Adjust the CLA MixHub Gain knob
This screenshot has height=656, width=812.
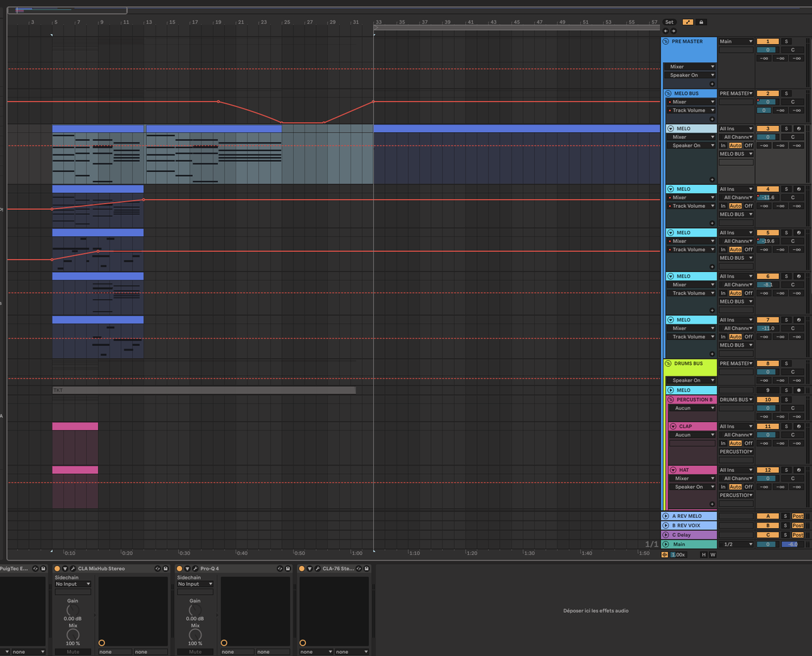(x=72, y=609)
